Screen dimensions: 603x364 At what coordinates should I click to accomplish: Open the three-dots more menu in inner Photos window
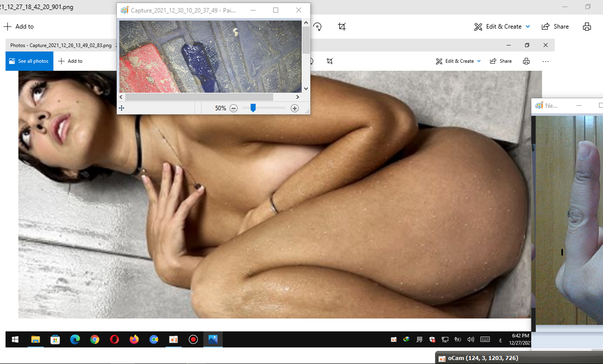pyautogui.click(x=545, y=61)
